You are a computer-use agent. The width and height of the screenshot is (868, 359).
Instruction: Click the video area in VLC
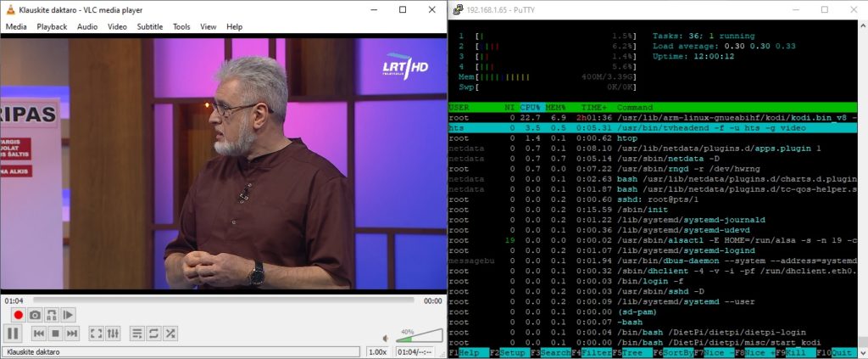pos(223,164)
